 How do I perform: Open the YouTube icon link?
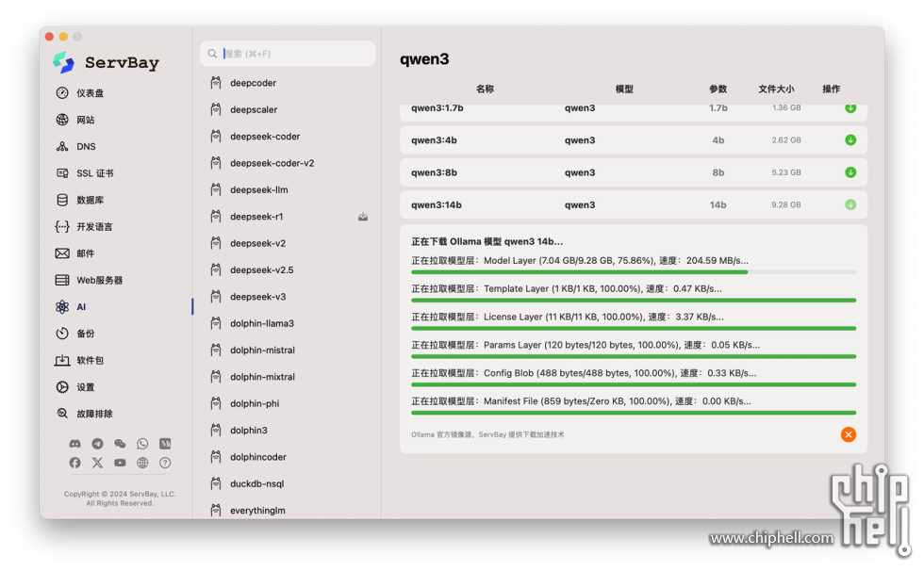coord(120,463)
